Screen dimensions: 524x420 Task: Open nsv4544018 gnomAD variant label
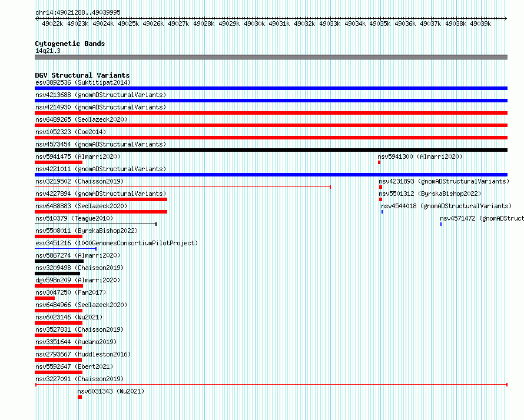pyautogui.click(x=446, y=206)
